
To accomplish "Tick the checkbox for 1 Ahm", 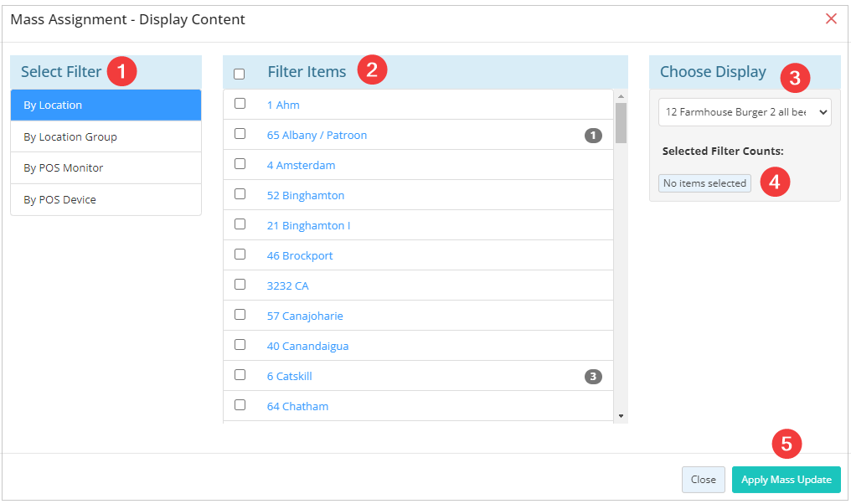I will [240, 104].
